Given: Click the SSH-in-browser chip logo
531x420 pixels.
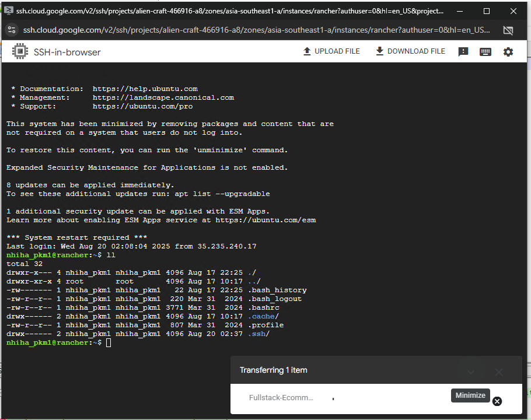Looking at the screenshot, I should click(x=20, y=52).
